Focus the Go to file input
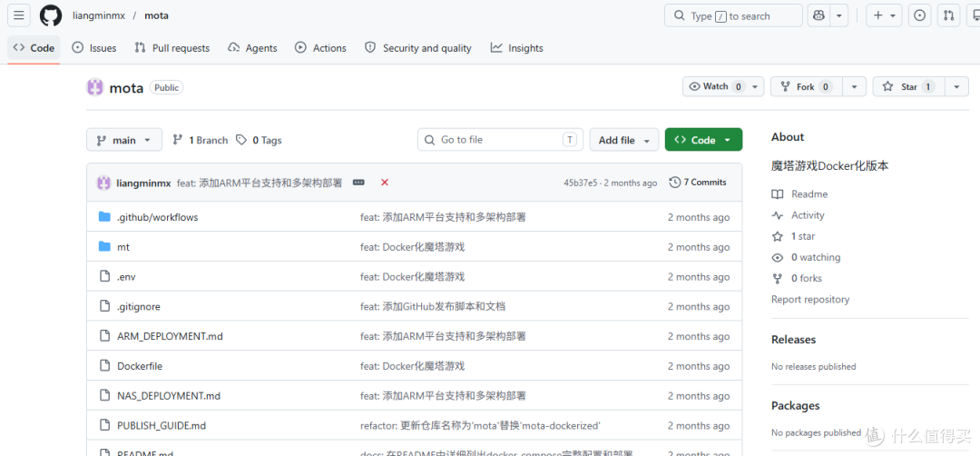The height and width of the screenshot is (456, 980). click(x=500, y=140)
